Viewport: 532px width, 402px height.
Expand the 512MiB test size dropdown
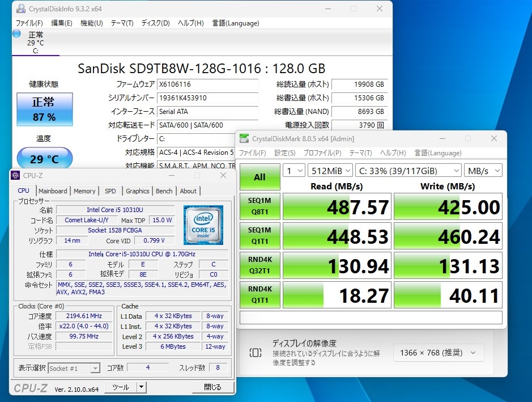[330, 171]
